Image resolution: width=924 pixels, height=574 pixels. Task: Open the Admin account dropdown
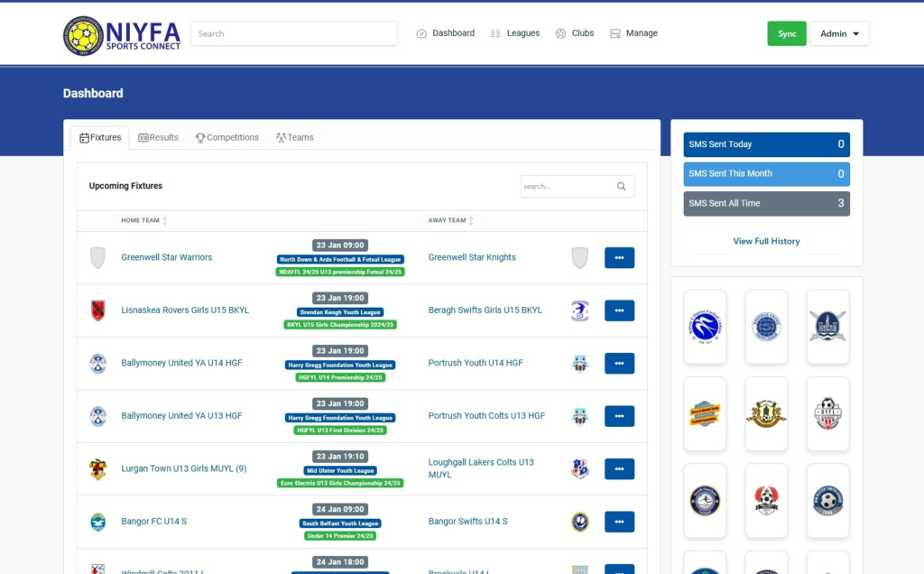click(839, 33)
